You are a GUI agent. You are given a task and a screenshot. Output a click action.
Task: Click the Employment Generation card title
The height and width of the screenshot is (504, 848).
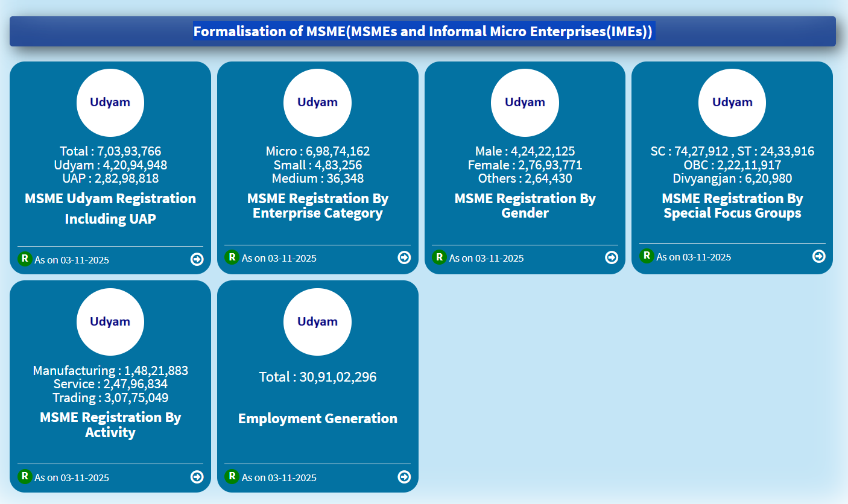coord(317,418)
